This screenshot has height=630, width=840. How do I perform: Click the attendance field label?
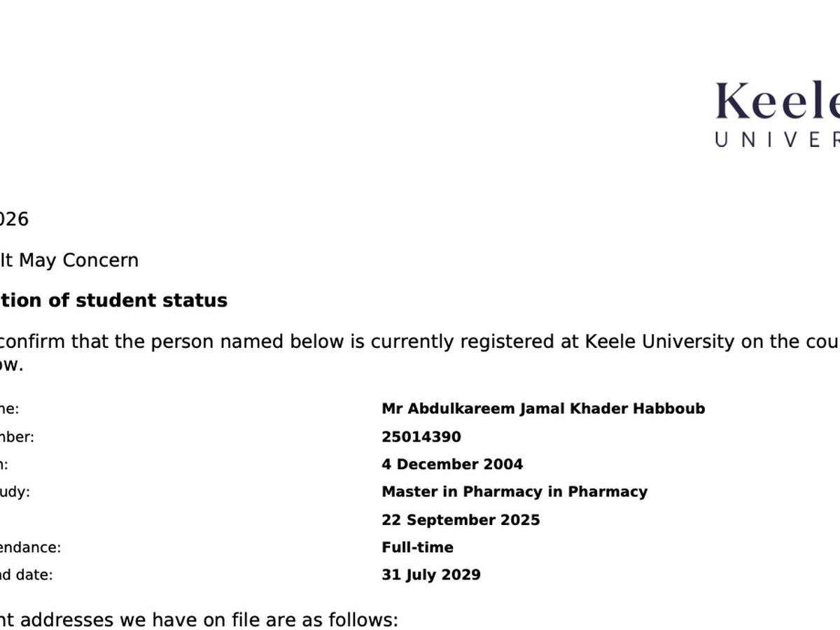(31, 548)
